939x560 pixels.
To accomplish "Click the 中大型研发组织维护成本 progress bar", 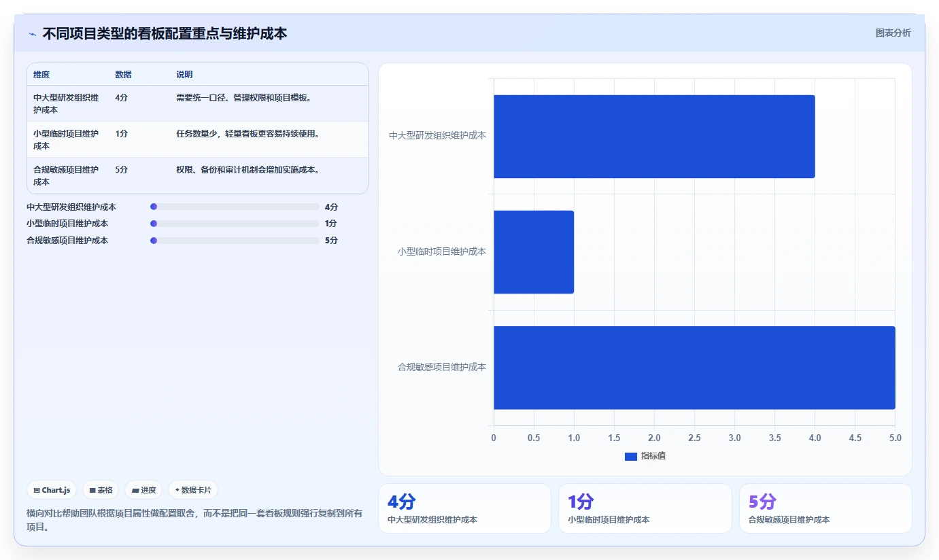I will pos(235,207).
